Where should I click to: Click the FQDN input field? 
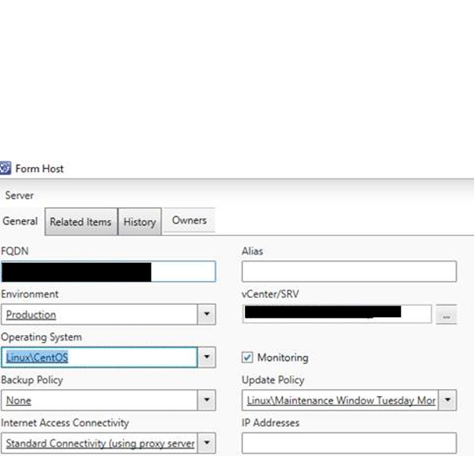(109, 272)
